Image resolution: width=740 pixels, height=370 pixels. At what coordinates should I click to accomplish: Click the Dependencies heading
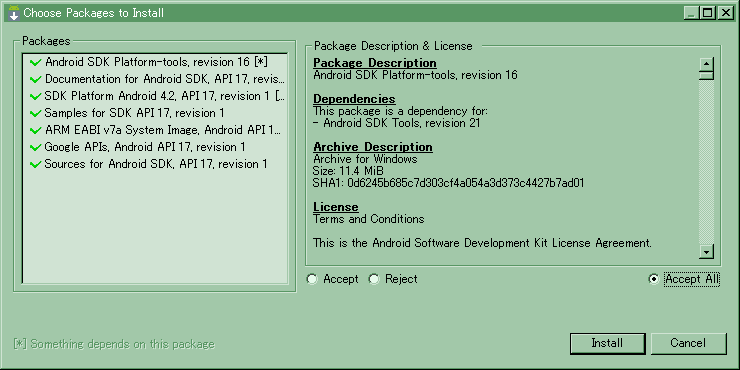click(x=354, y=100)
